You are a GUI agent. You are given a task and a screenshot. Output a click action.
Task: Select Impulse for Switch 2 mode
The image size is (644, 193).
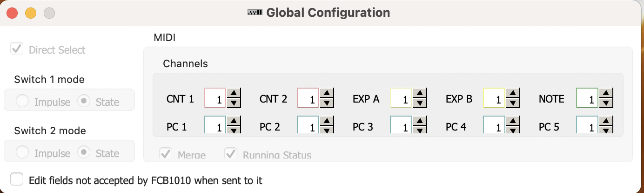click(x=22, y=152)
